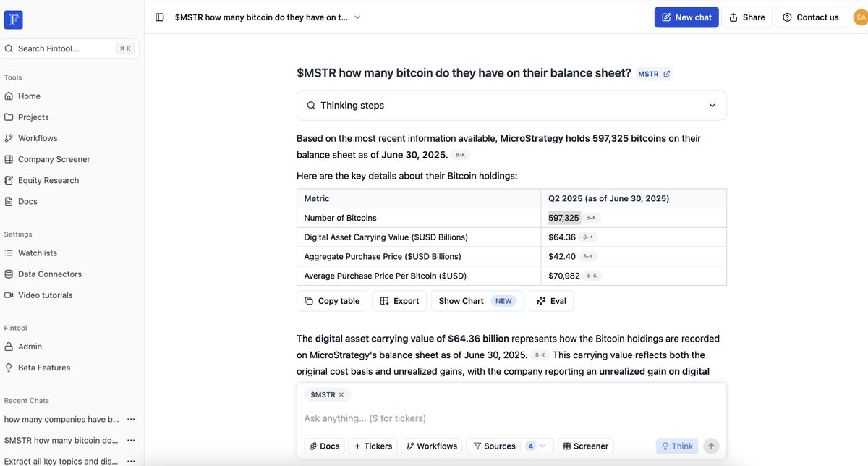Click the 8-K source badge beside June 30, 2025
This screenshot has height=466, width=868.
(x=461, y=155)
